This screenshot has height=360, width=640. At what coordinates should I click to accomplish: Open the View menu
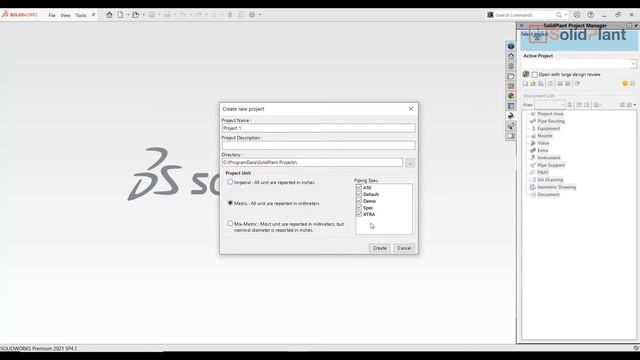[65, 15]
